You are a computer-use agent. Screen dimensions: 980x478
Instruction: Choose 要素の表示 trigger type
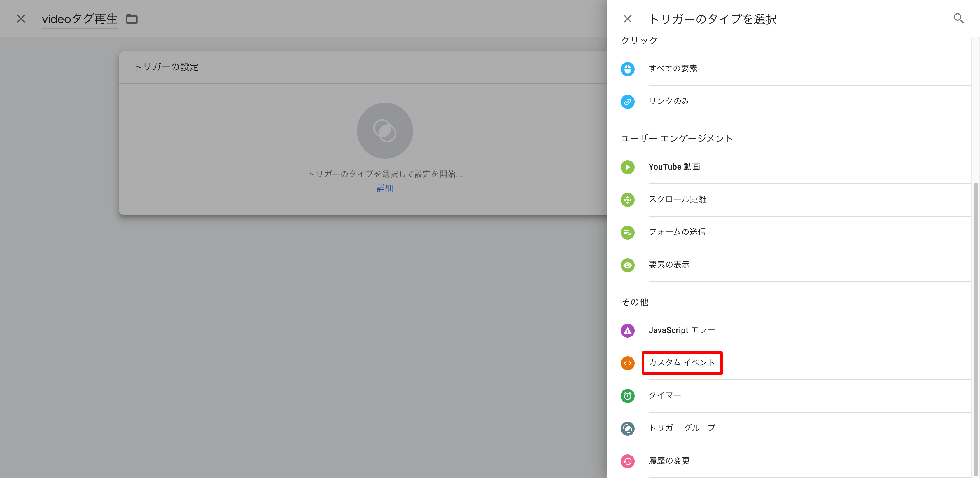(x=796, y=265)
